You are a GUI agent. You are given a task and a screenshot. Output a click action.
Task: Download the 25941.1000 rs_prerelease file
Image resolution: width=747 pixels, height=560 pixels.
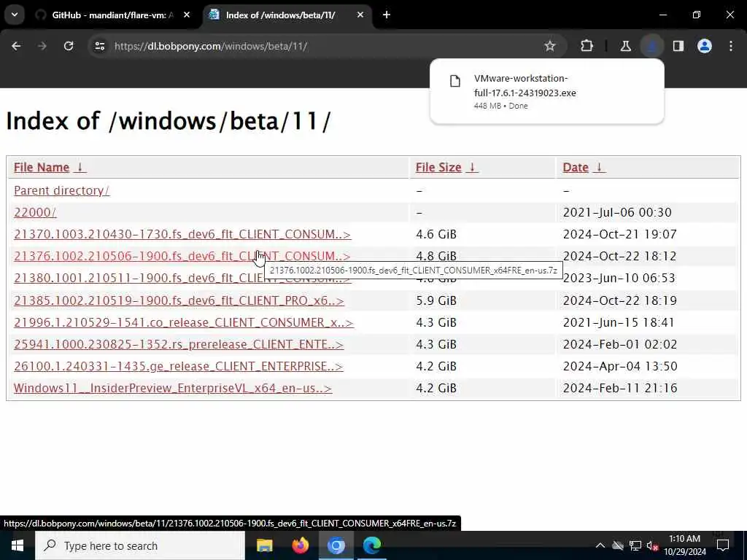coord(179,344)
